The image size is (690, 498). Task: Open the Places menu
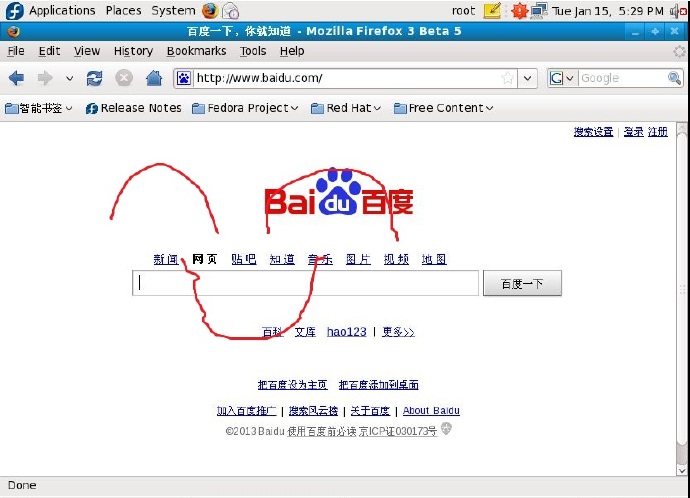[x=123, y=11]
